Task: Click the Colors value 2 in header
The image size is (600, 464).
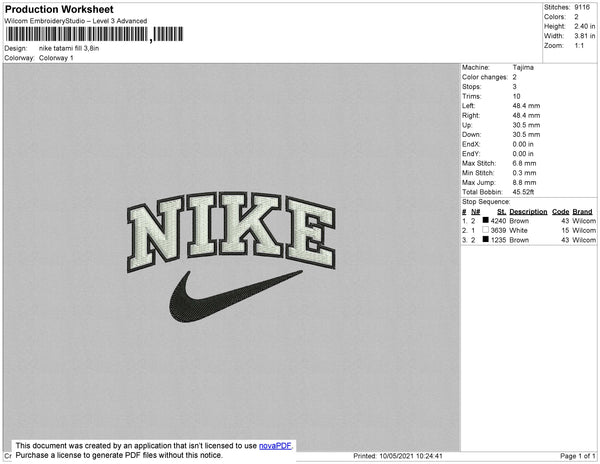Action: point(576,17)
